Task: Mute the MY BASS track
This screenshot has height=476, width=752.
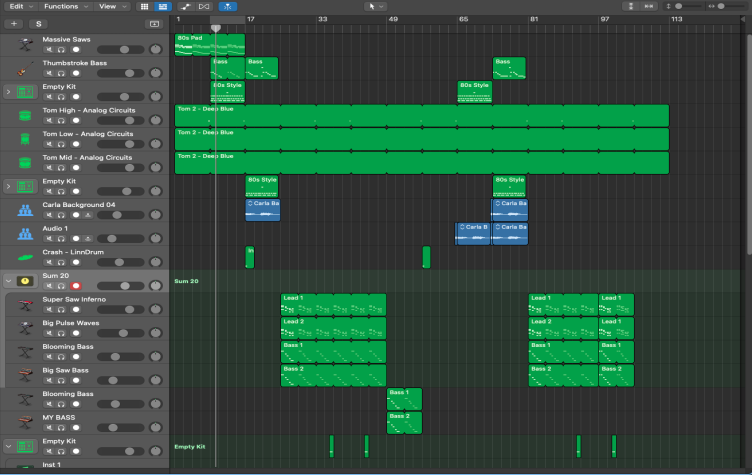Action: (49, 428)
